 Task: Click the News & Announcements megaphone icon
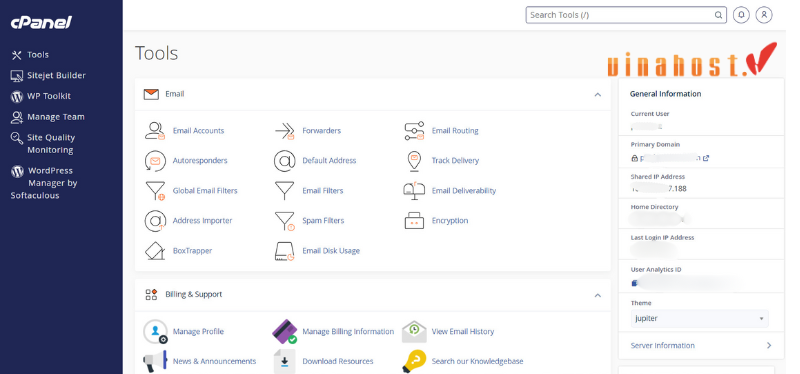155,361
